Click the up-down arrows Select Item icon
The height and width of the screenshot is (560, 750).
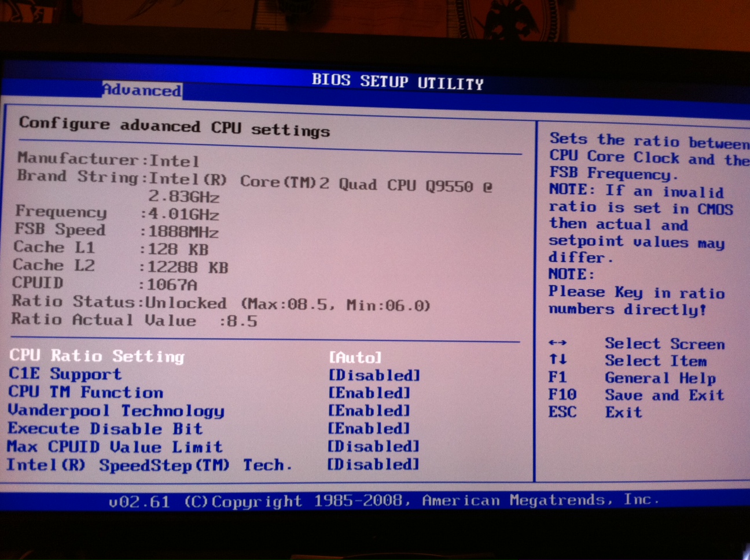click(x=558, y=360)
